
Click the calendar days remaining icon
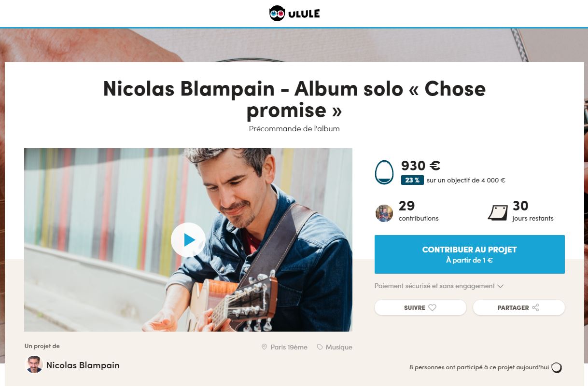point(498,212)
